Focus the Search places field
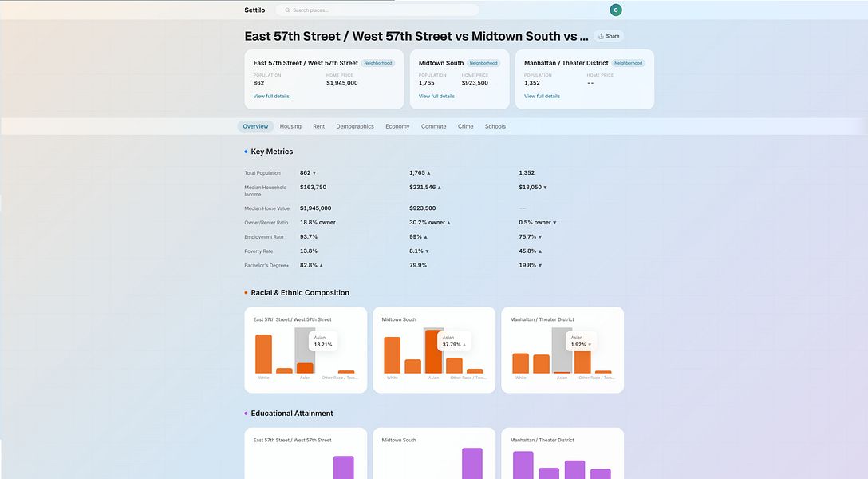The height and width of the screenshot is (479, 868). 377,10
